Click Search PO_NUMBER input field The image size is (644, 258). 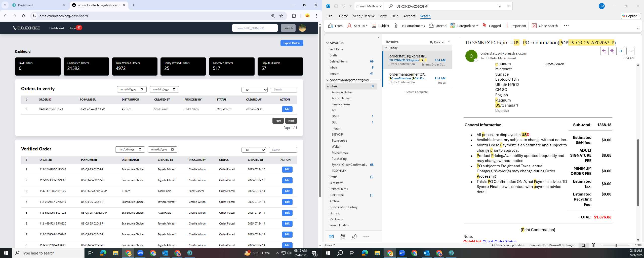click(255, 28)
